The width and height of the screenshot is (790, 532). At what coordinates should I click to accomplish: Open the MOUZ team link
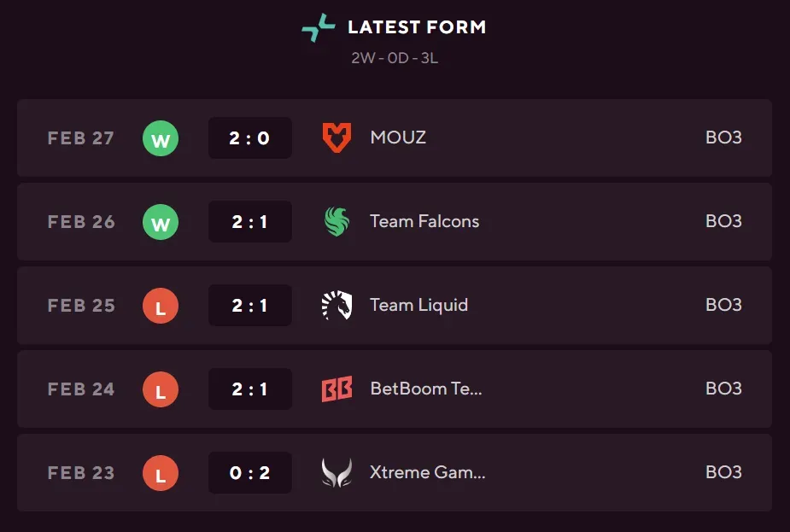click(x=398, y=137)
